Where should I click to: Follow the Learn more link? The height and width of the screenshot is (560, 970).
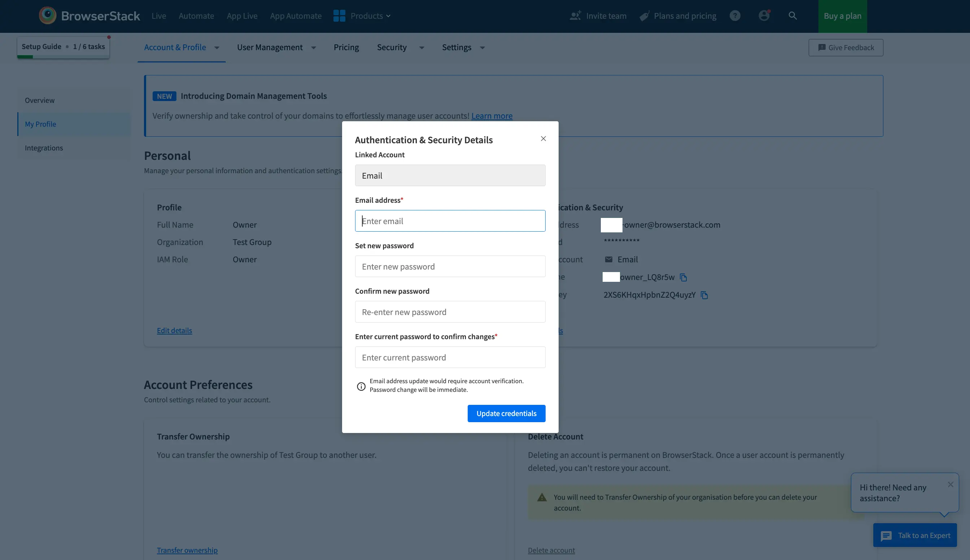(x=491, y=116)
